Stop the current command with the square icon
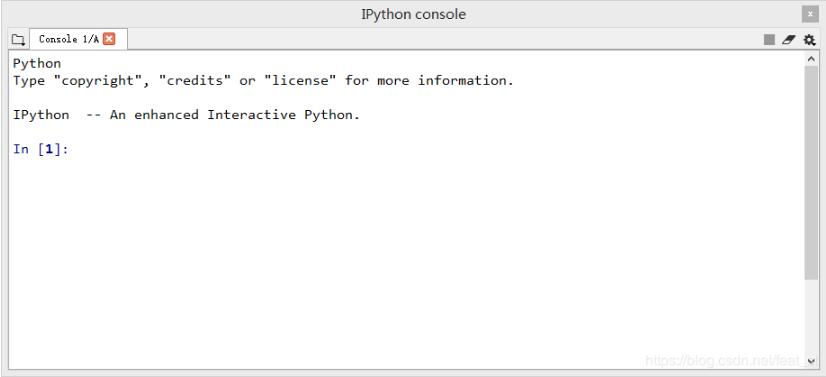The height and width of the screenshot is (377, 826). pos(769,39)
